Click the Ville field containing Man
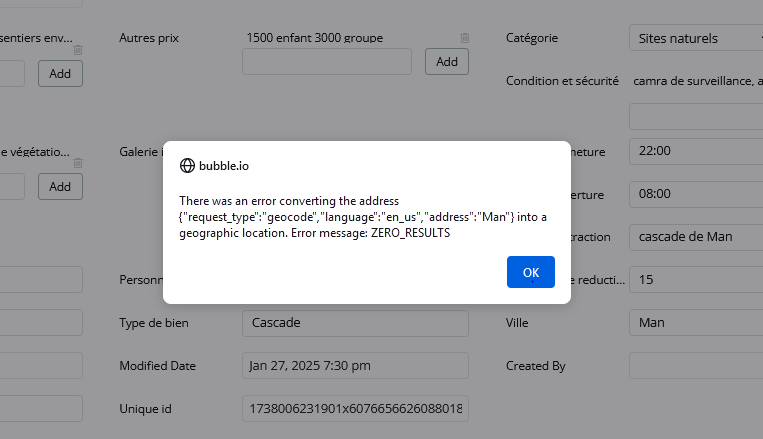Viewport: 763px width, 439px height. 695,323
